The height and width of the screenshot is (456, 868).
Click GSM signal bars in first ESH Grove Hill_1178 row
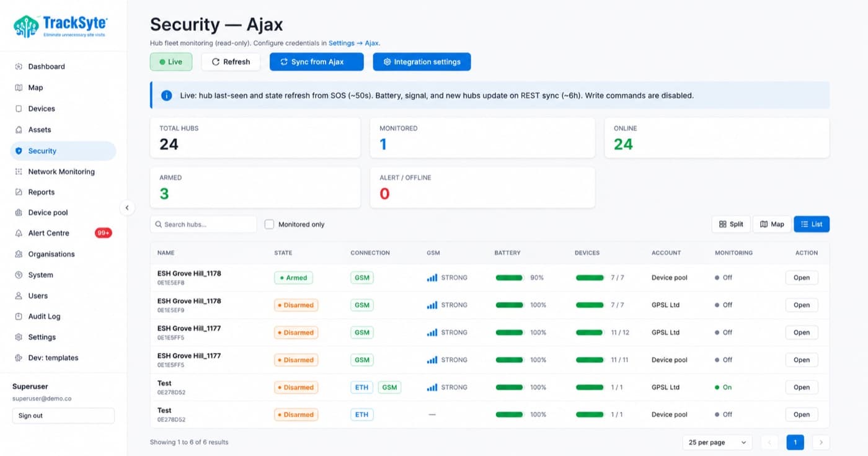click(432, 277)
